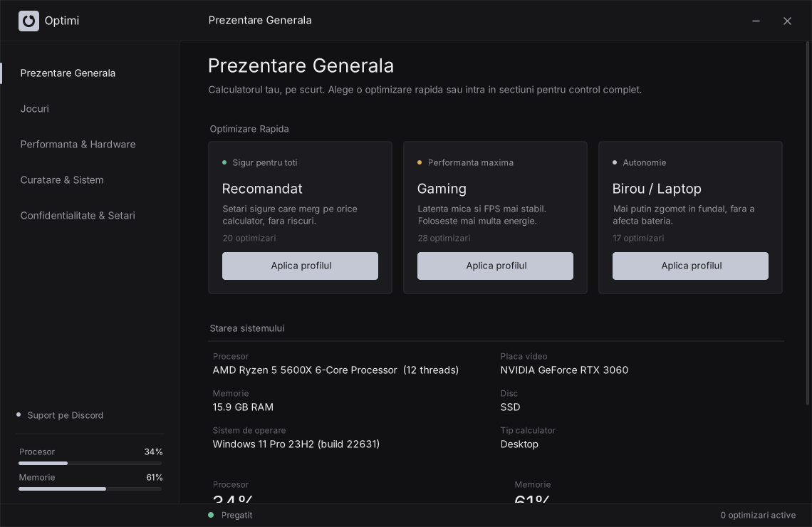
Task: Apply the Gaming profile
Action: [x=495, y=266]
